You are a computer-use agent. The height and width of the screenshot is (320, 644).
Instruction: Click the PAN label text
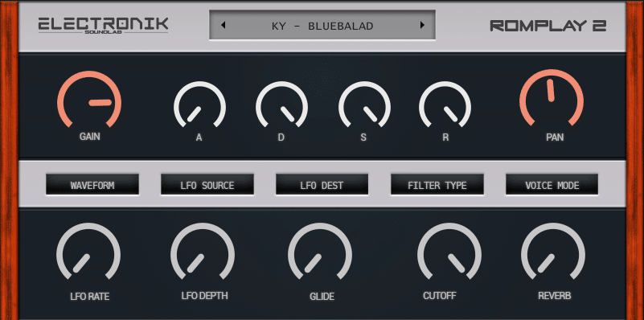[555, 137]
